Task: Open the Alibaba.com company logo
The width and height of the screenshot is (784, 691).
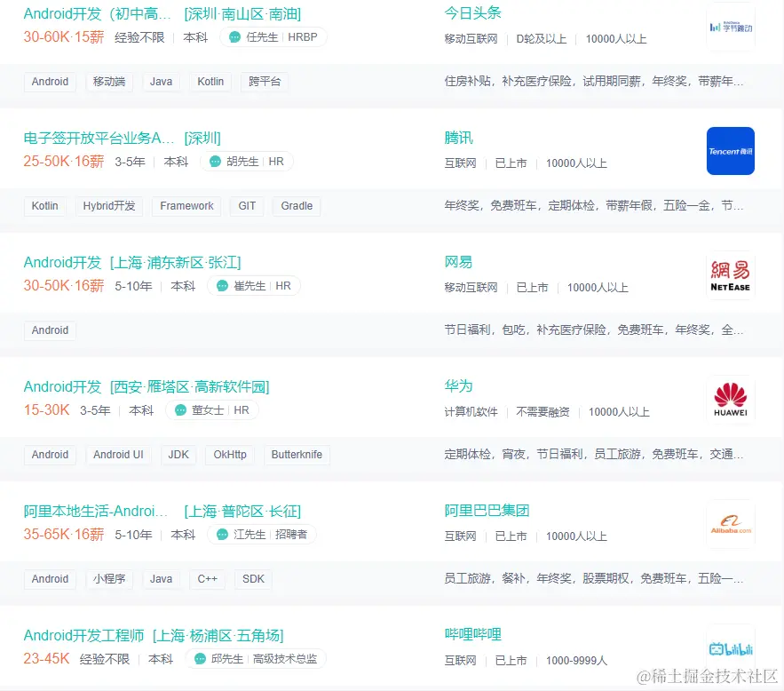Action: pos(731,524)
